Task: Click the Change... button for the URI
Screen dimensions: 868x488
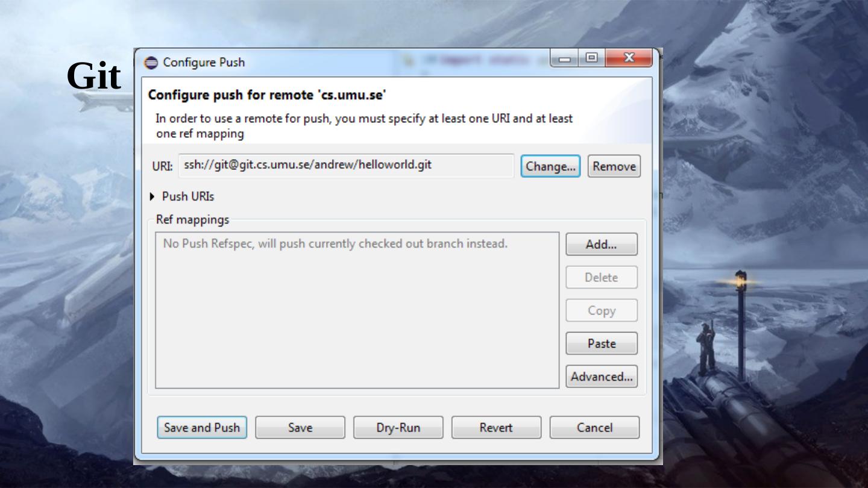Action: pyautogui.click(x=550, y=166)
